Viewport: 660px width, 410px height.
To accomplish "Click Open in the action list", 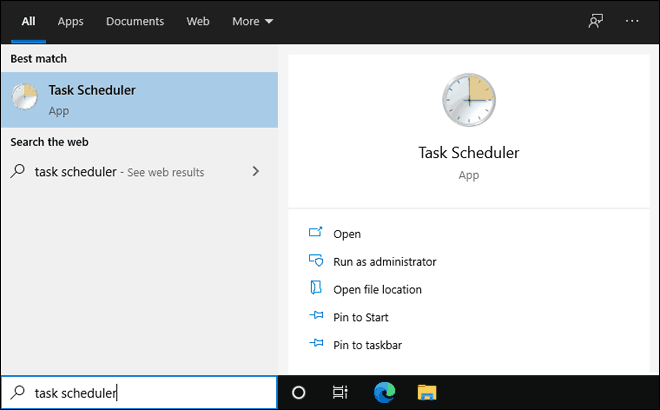I will (347, 234).
